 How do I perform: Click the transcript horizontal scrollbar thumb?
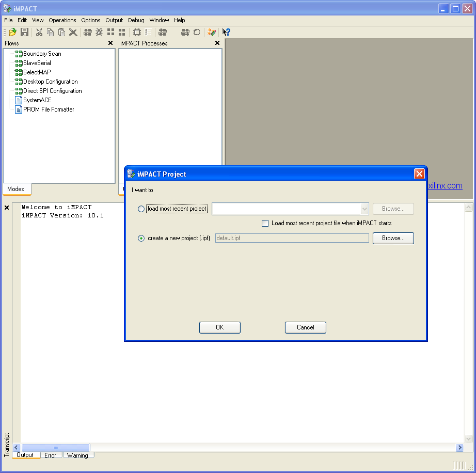pos(56,448)
